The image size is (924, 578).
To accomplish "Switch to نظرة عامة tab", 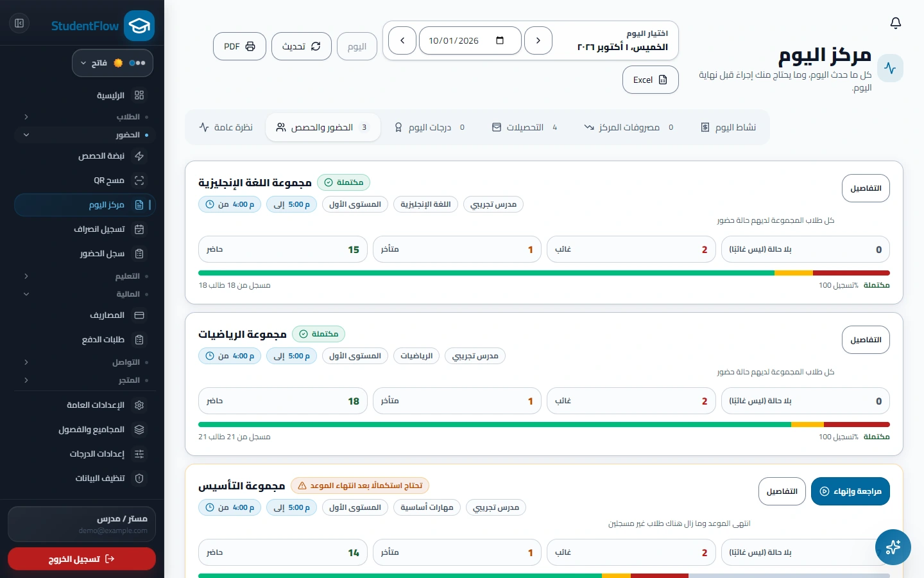I will [226, 127].
